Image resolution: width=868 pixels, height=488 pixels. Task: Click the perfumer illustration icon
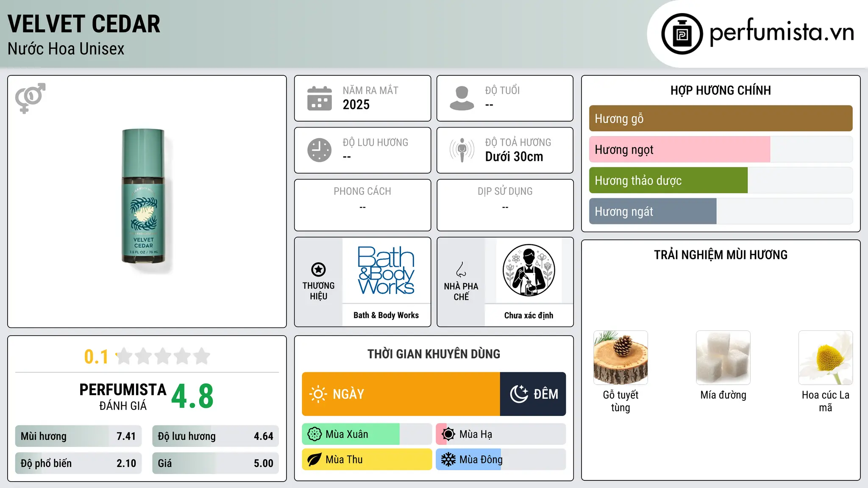[x=529, y=270]
